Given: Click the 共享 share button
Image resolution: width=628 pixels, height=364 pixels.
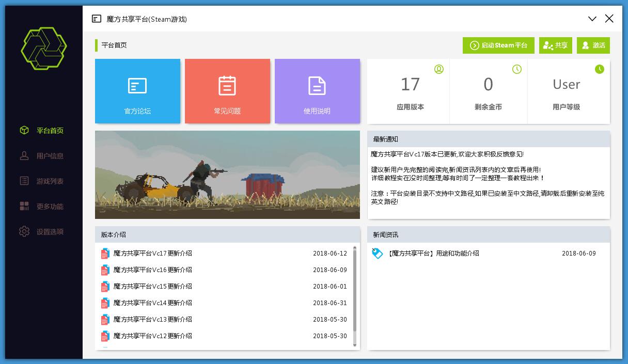Looking at the screenshot, I should click(x=556, y=45).
